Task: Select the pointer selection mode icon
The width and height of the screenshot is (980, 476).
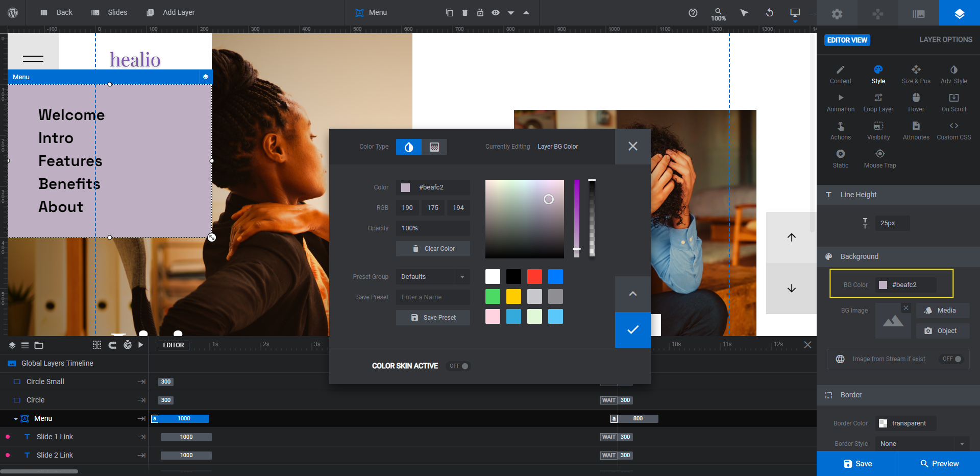Action: pyautogui.click(x=744, y=13)
